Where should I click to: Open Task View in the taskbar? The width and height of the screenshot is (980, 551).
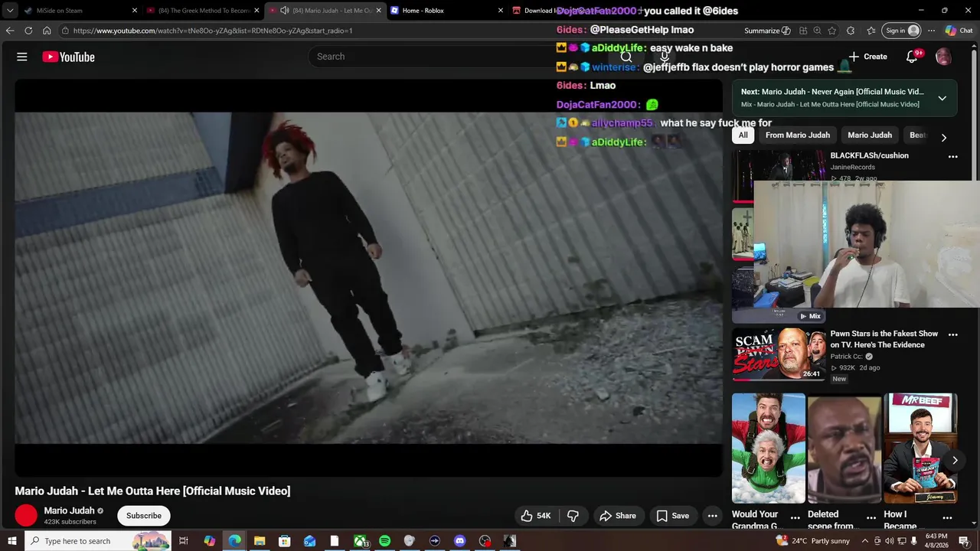pos(184,541)
